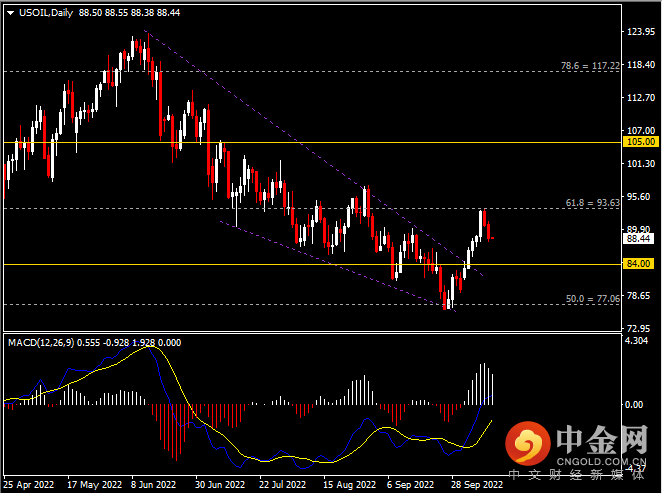662x493 pixels.
Task: Click the current price label 88.44
Action: point(638,239)
